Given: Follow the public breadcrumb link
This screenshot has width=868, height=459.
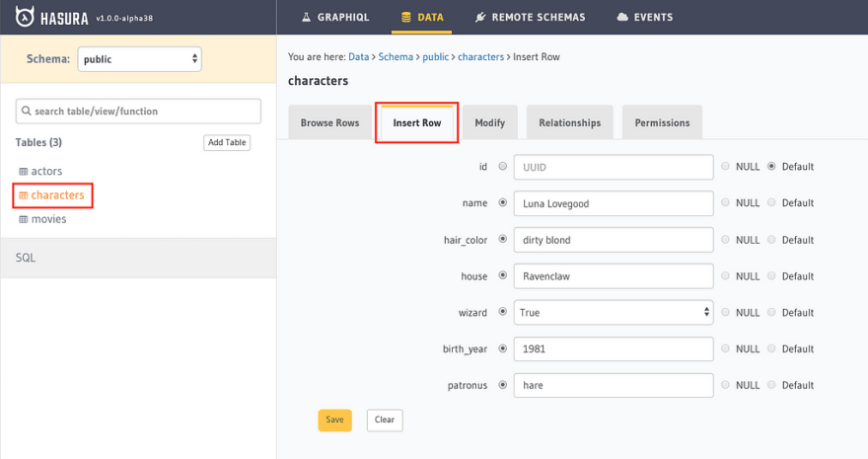Looking at the screenshot, I should click(436, 57).
